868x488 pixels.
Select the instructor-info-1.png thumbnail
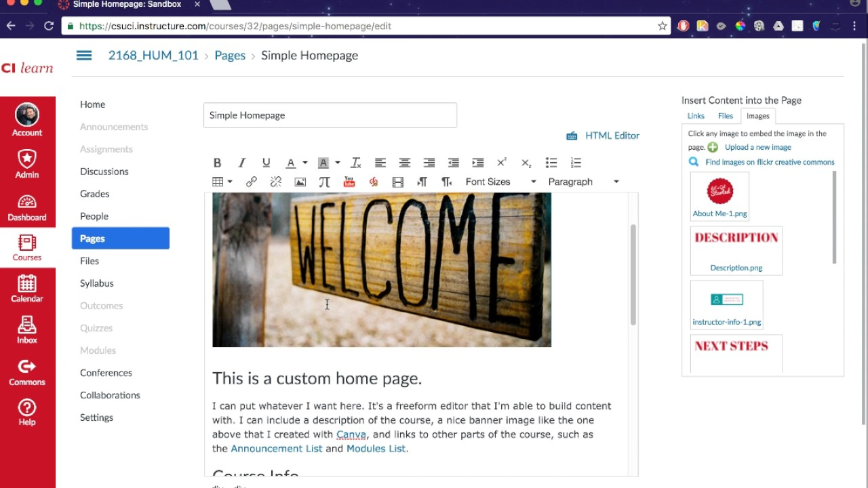pos(726,304)
